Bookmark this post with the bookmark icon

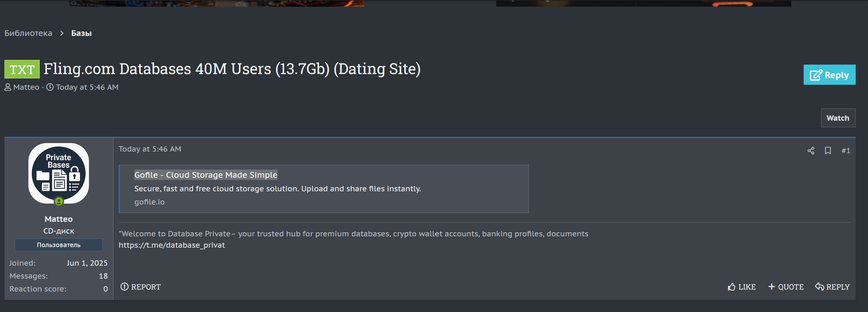[x=828, y=150]
